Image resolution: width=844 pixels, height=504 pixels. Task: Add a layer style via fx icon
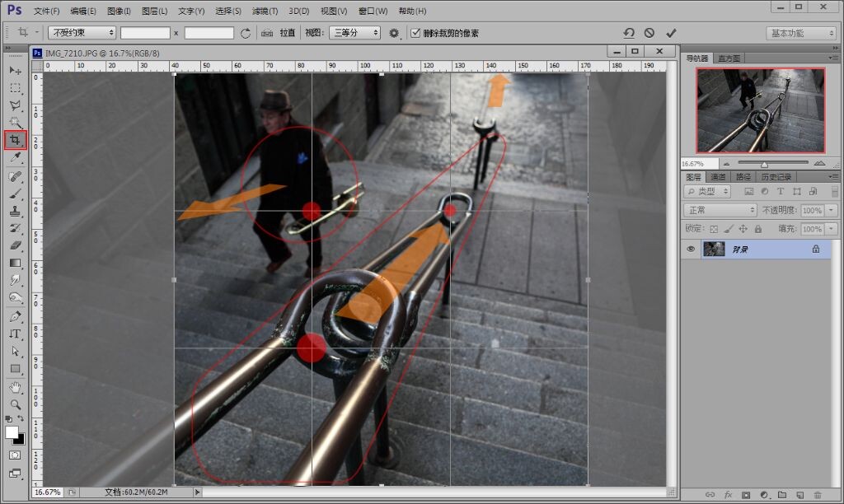(729, 494)
